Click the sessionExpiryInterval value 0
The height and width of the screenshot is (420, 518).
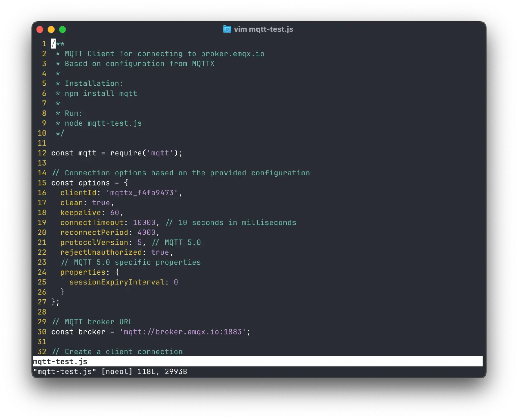click(x=176, y=282)
